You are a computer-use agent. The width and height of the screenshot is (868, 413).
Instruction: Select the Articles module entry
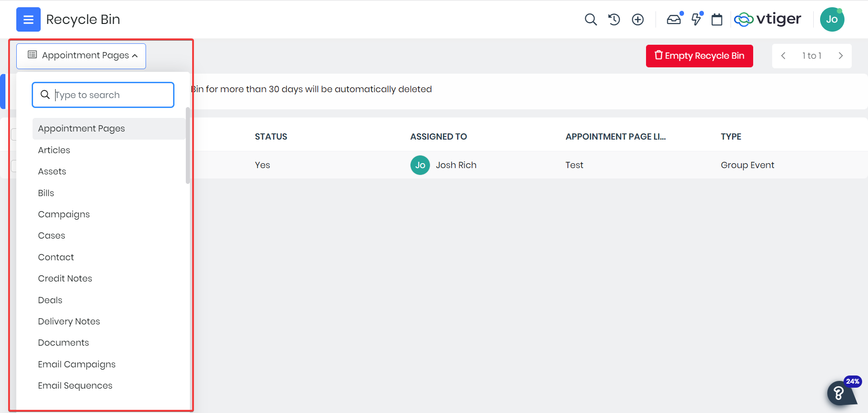(x=54, y=150)
